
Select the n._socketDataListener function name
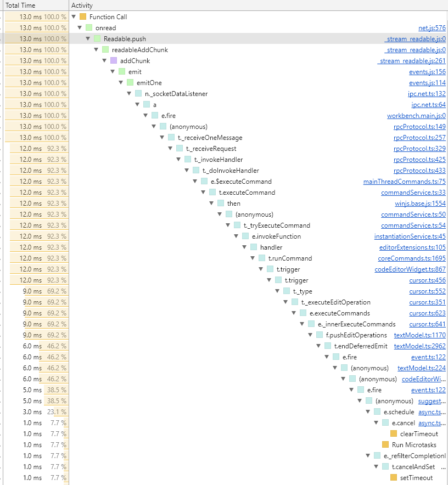click(x=176, y=94)
